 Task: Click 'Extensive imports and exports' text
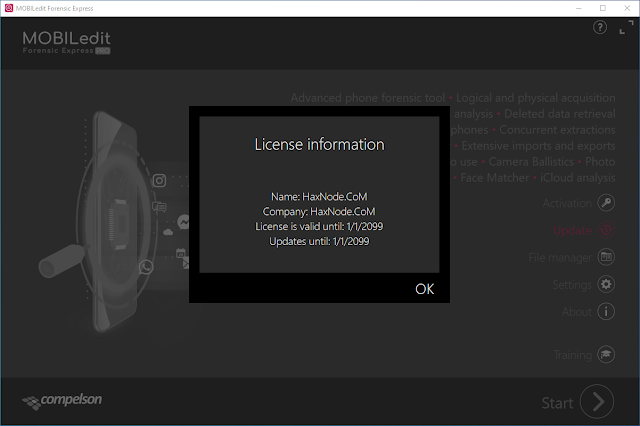[538, 146]
